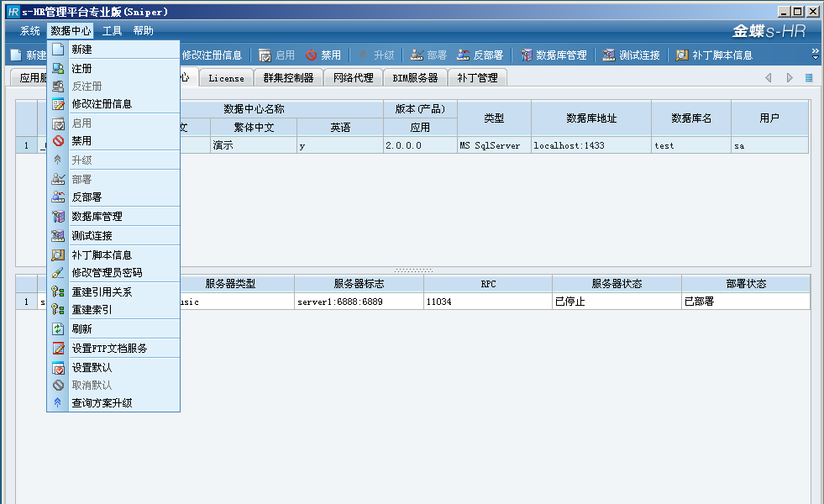Click the 禁用 red prohibition icon in the menu

58,141
